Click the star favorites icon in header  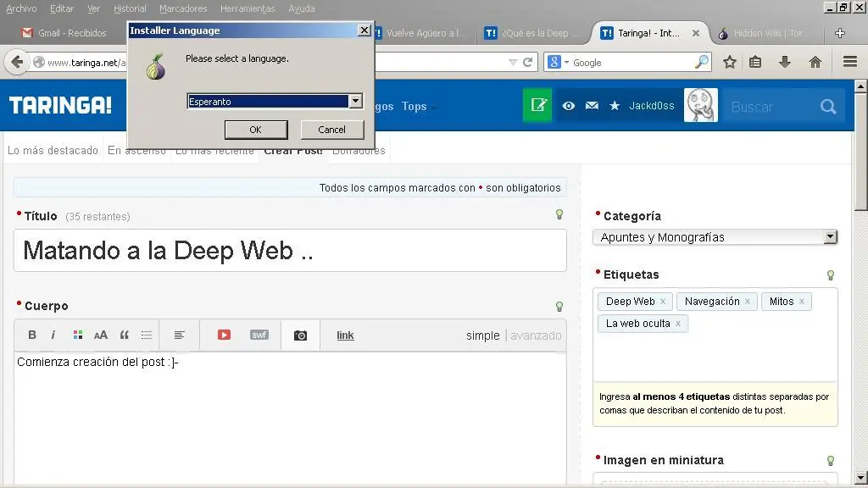click(615, 106)
